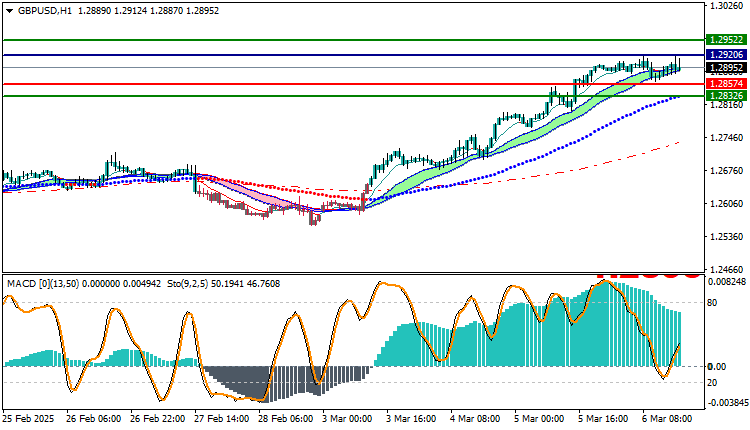Click the 27 Feb 14:00 time label
Image resolution: width=750 pixels, height=430 pixels.
coord(221,419)
